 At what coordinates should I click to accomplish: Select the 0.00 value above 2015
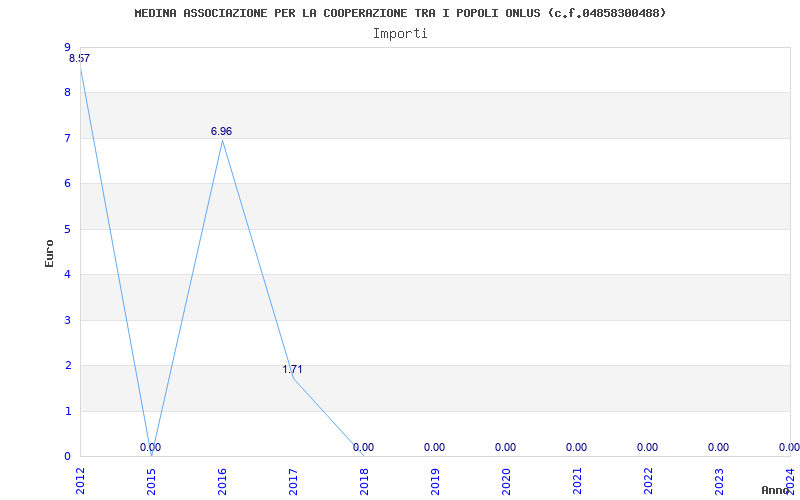click(x=151, y=447)
